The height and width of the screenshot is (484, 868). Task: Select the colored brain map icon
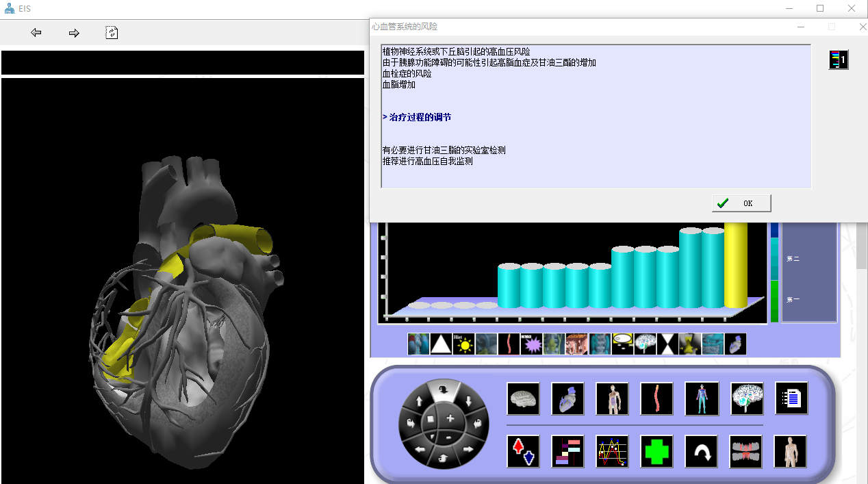746,398
